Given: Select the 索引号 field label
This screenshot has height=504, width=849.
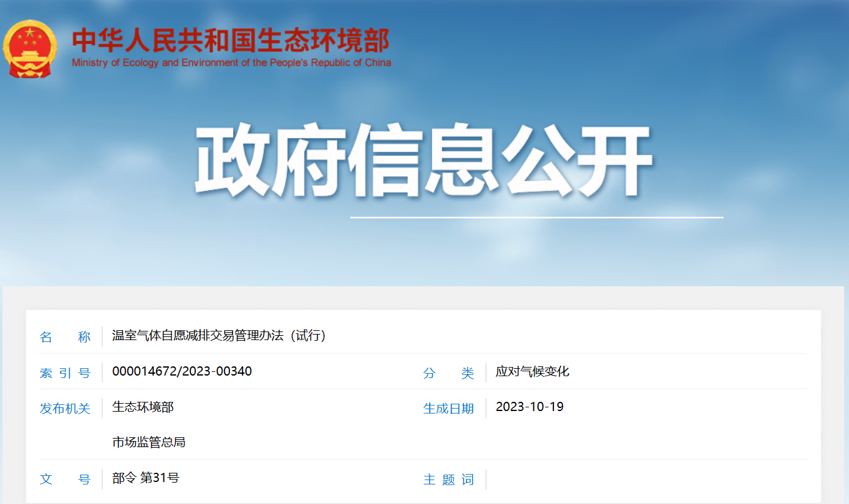Looking at the screenshot, I should 65,372.
